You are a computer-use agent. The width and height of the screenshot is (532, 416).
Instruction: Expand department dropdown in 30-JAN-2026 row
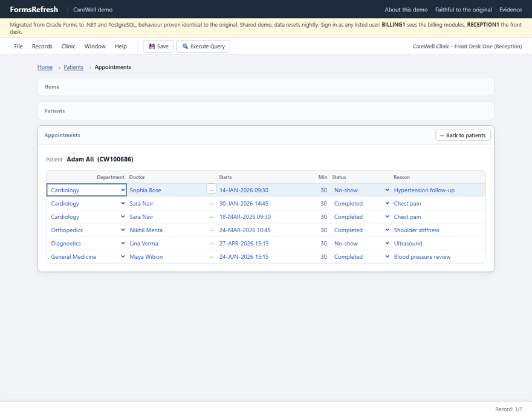(x=123, y=203)
